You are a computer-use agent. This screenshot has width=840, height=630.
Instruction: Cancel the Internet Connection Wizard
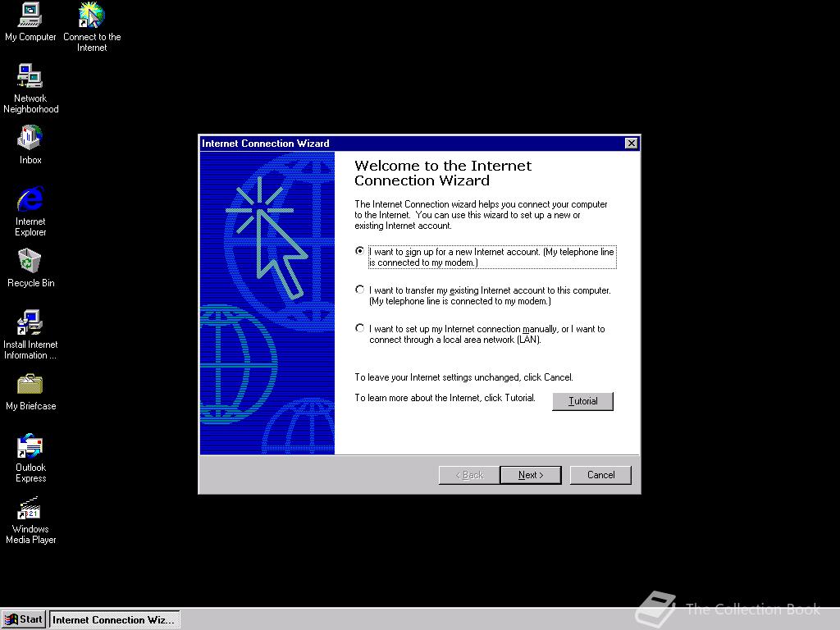[600, 475]
